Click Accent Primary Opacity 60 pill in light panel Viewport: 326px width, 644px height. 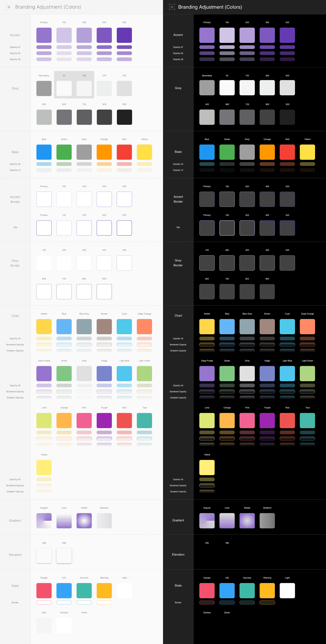[x=44, y=53]
